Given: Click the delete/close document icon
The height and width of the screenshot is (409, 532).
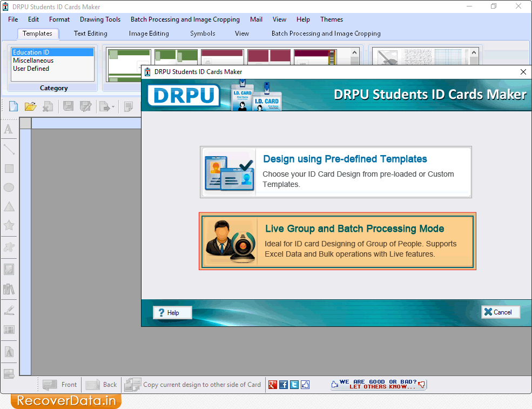Looking at the screenshot, I should (48, 106).
